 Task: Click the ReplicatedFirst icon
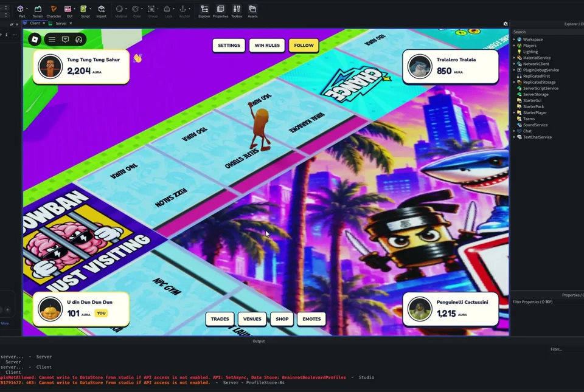click(x=519, y=76)
